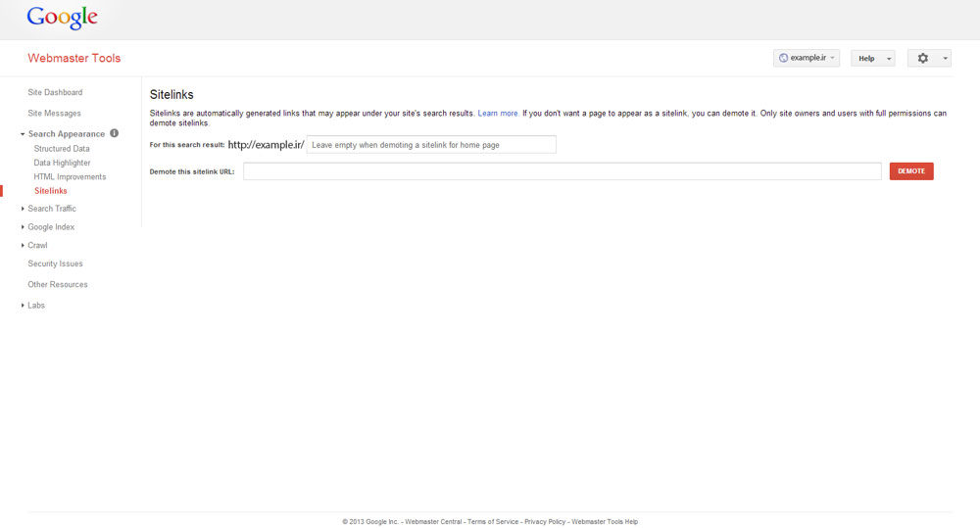The height and width of the screenshot is (528, 980).
Task: Open the Help dropdown menu
Action: pyautogui.click(x=873, y=58)
